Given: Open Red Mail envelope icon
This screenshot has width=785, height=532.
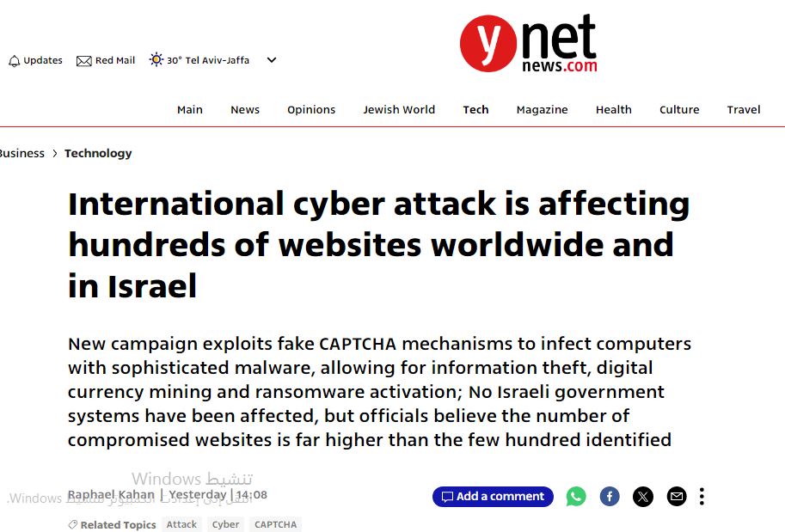Looking at the screenshot, I should point(83,61).
